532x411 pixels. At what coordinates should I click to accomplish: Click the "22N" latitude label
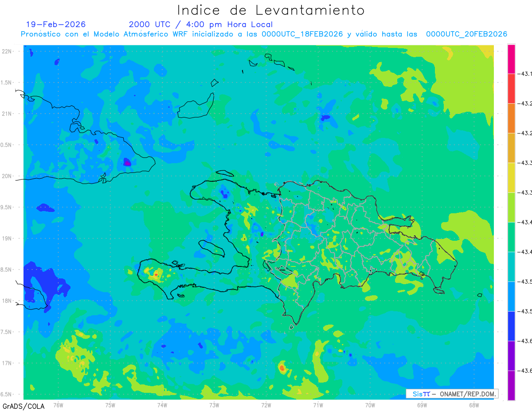tap(7, 51)
